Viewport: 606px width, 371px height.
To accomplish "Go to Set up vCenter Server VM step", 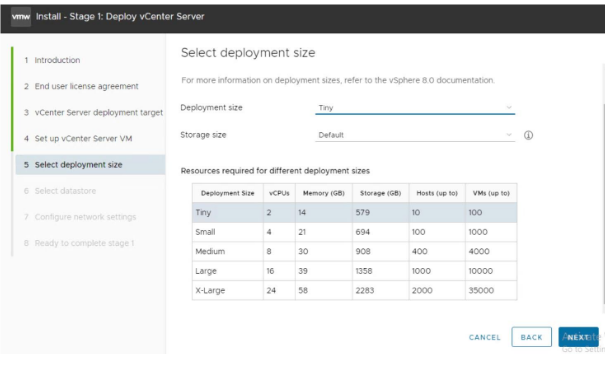I will point(78,138).
